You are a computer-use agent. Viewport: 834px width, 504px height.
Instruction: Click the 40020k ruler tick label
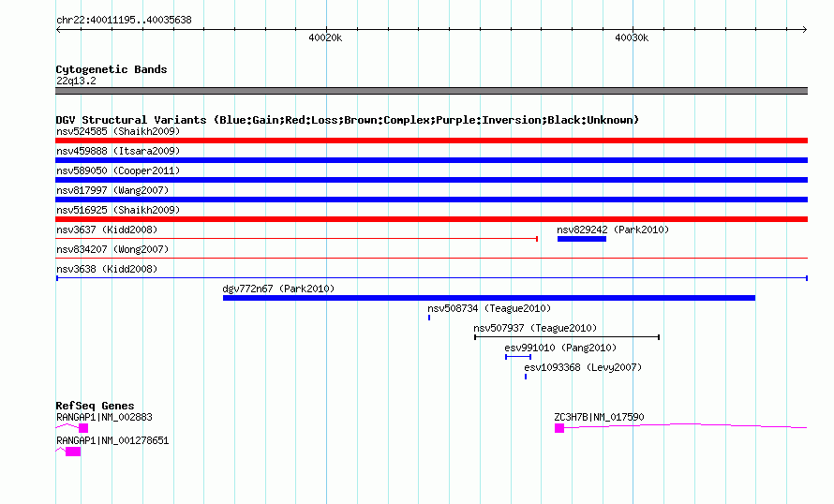click(325, 37)
